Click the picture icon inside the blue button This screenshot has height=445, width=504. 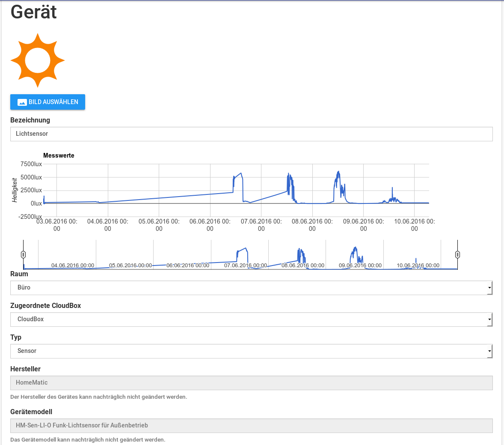22,102
